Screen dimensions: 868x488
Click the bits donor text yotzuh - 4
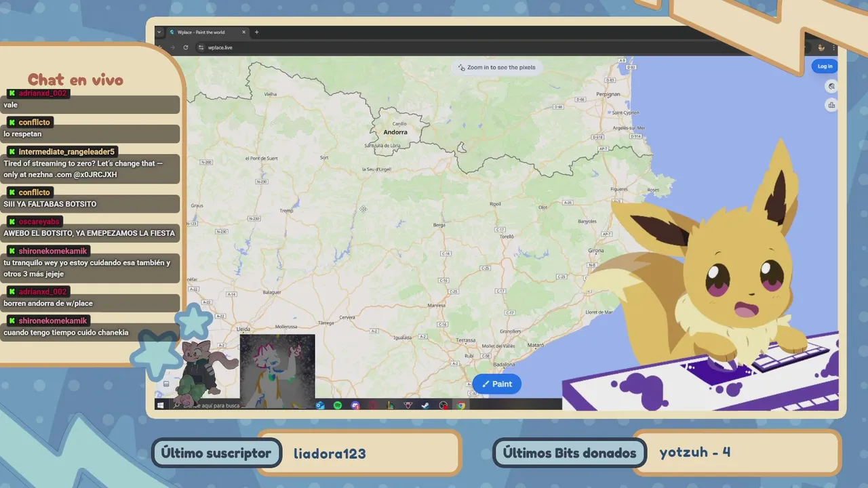[695, 452]
